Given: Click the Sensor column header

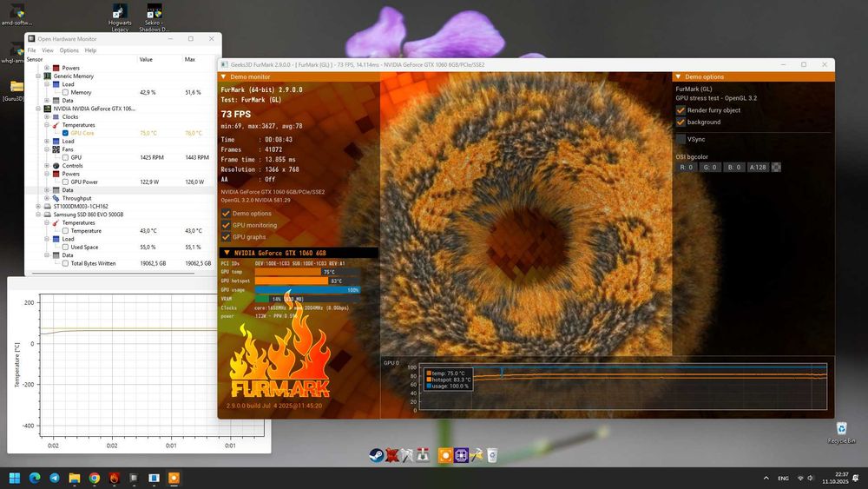Looking at the screenshot, I should click(x=35, y=59).
